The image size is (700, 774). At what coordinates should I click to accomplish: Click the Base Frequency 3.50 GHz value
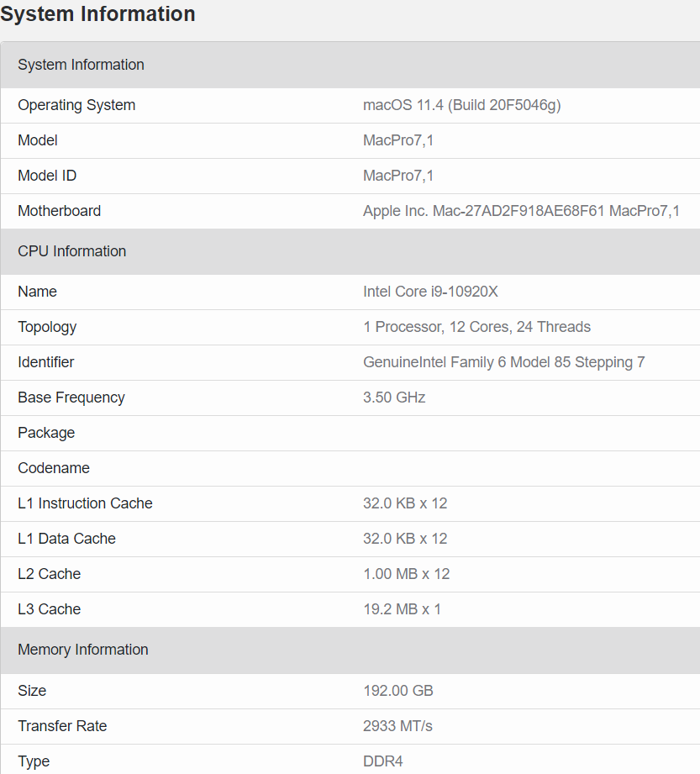tap(394, 398)
